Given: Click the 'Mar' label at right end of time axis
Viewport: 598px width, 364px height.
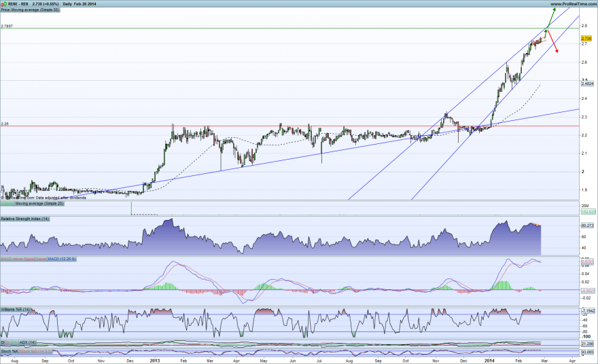Looking at the screenshot, I should [544, 360].
